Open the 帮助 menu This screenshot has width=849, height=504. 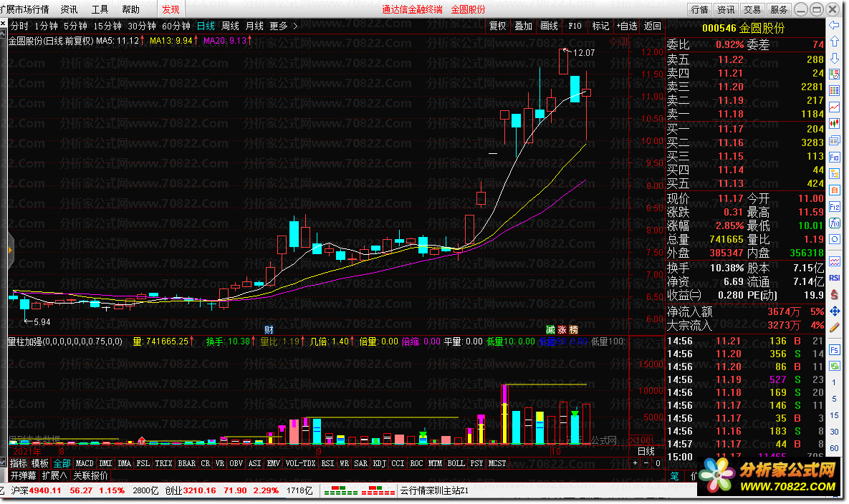[x=130, y=10]
